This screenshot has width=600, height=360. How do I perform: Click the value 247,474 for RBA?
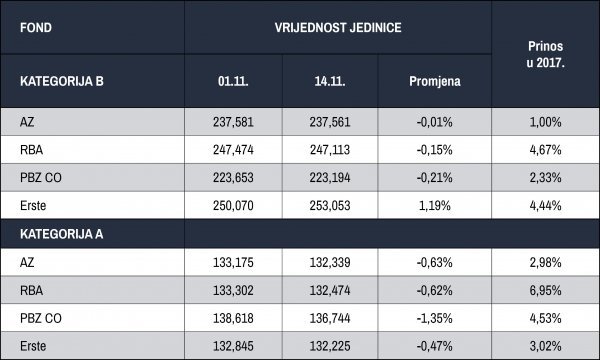(x=233, y=150)
